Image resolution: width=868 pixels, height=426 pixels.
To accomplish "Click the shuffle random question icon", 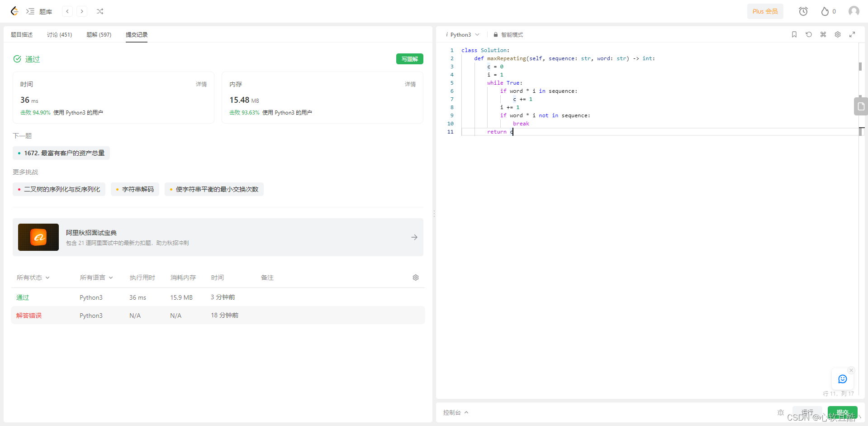I will click(100, 11).
